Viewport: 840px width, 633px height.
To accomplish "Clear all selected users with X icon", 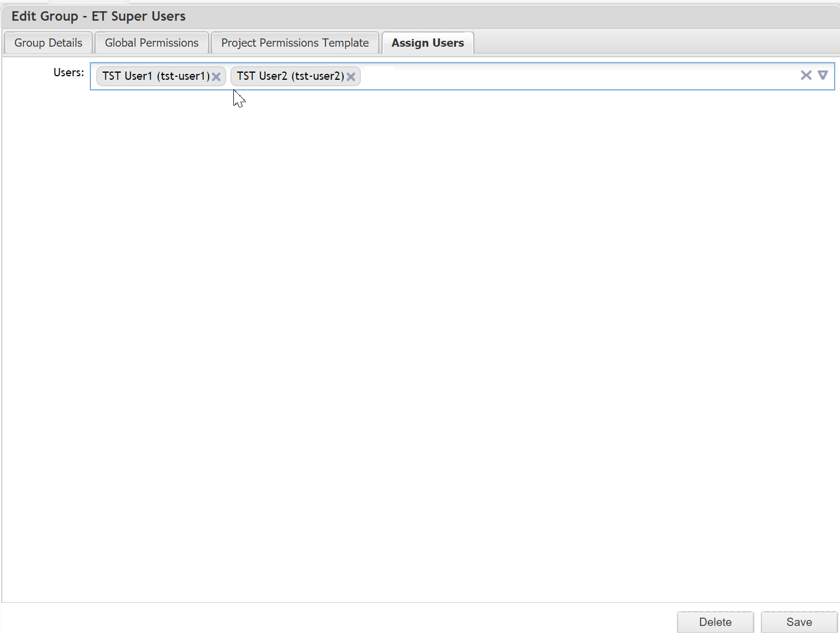I will pyautogui.click(x=806, y=75).
